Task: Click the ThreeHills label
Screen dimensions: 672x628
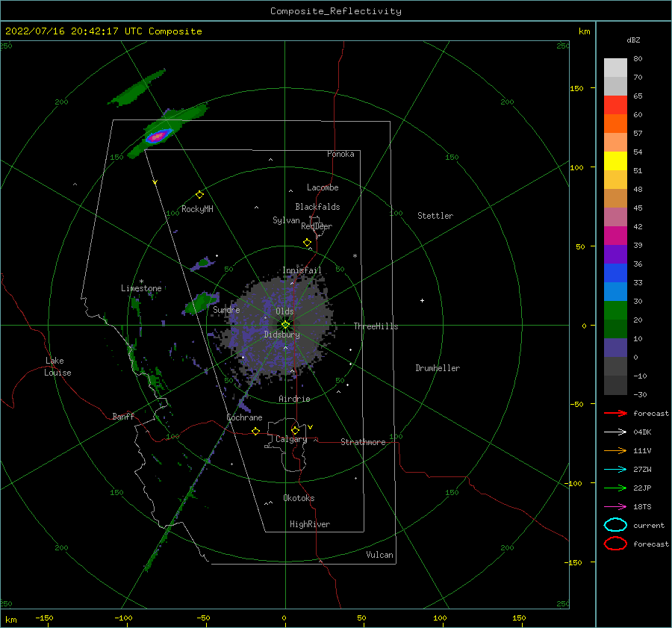Action: [x=376, y=326]
